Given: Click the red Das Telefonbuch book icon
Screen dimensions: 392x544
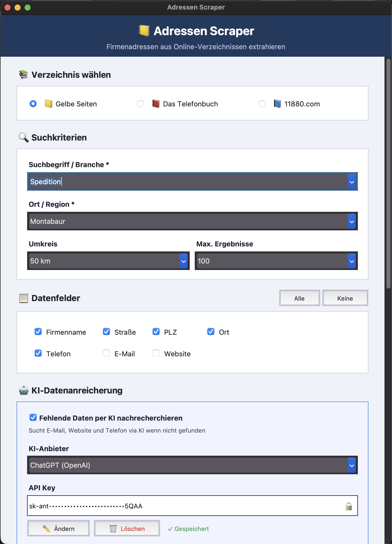Looking at the screenshot, I should tap(156, 104).
